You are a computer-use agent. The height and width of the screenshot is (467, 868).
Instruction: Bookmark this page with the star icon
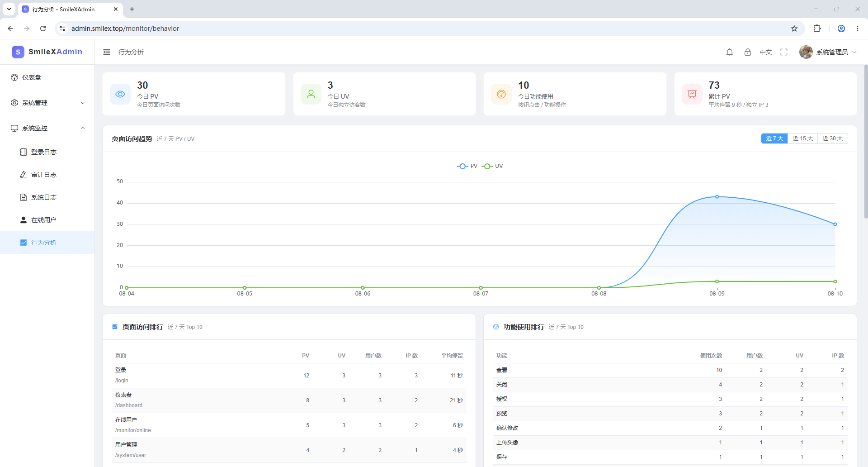coord(794,29)
